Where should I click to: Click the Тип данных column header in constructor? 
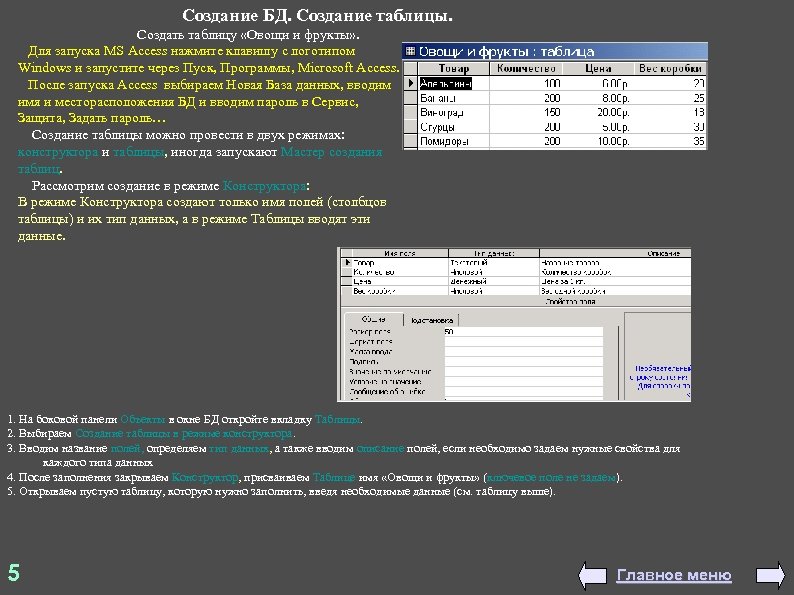[x=494, y=253]
